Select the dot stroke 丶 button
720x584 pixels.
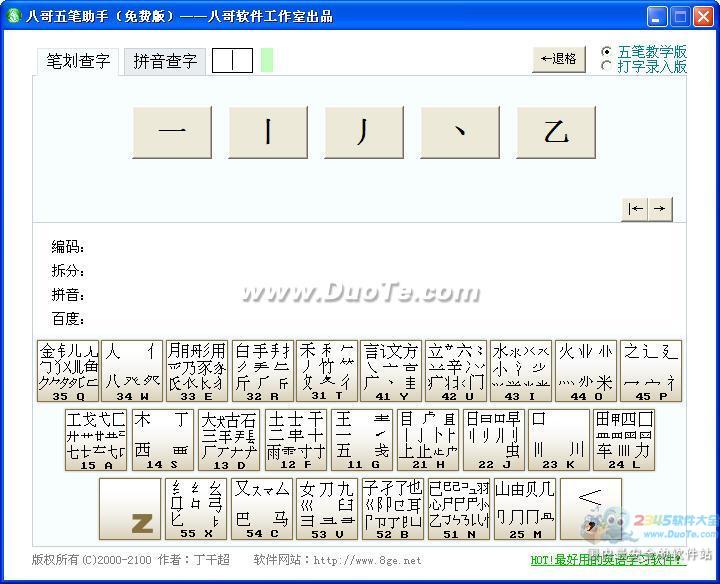460,132
